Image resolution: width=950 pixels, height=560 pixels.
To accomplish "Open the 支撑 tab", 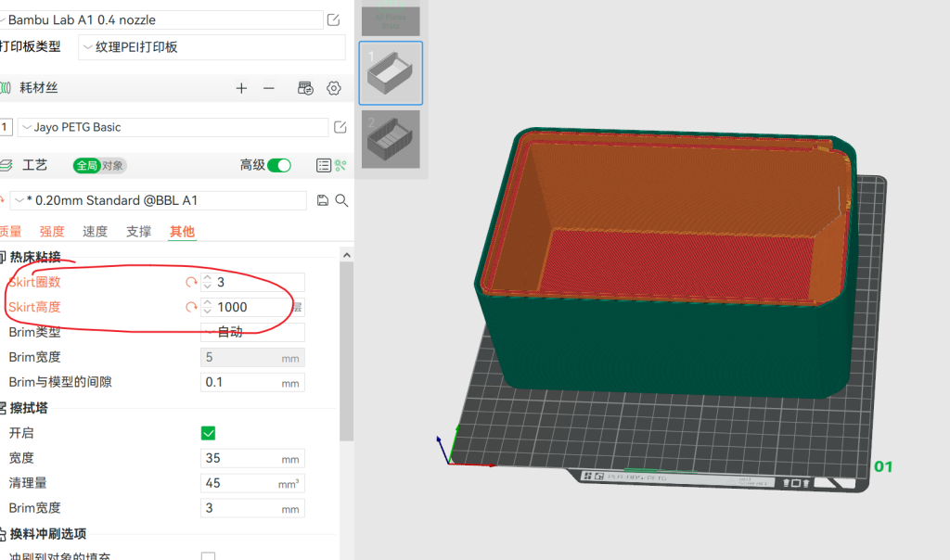I will 138,232.
